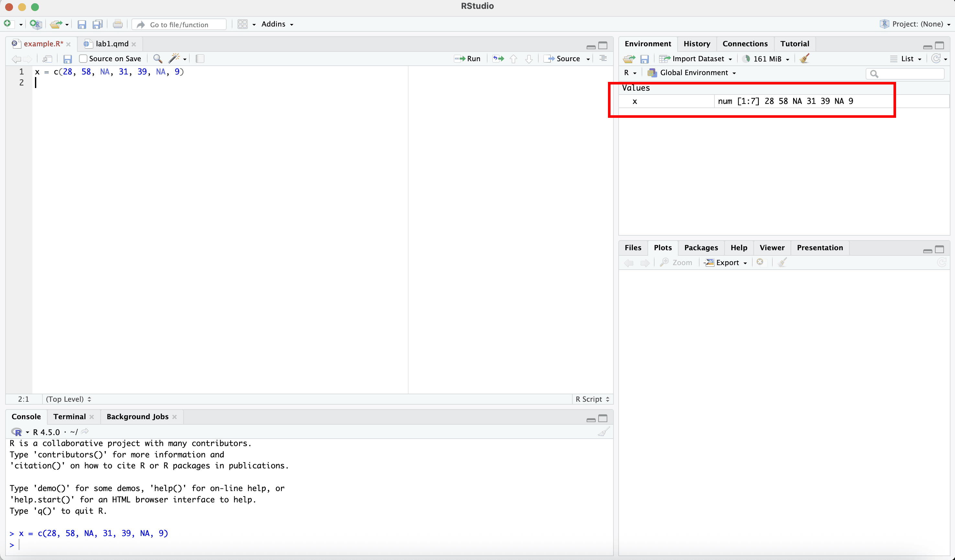Click the Go to file/function field
The image size is (955, 560).
pyautogui.click(x=179, y=25)
